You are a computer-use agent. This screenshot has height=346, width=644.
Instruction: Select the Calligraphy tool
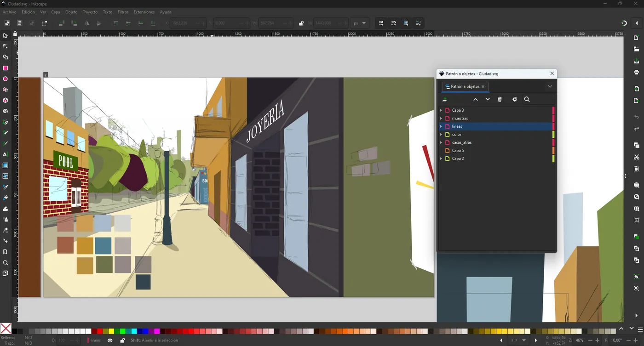pos(6,144)
